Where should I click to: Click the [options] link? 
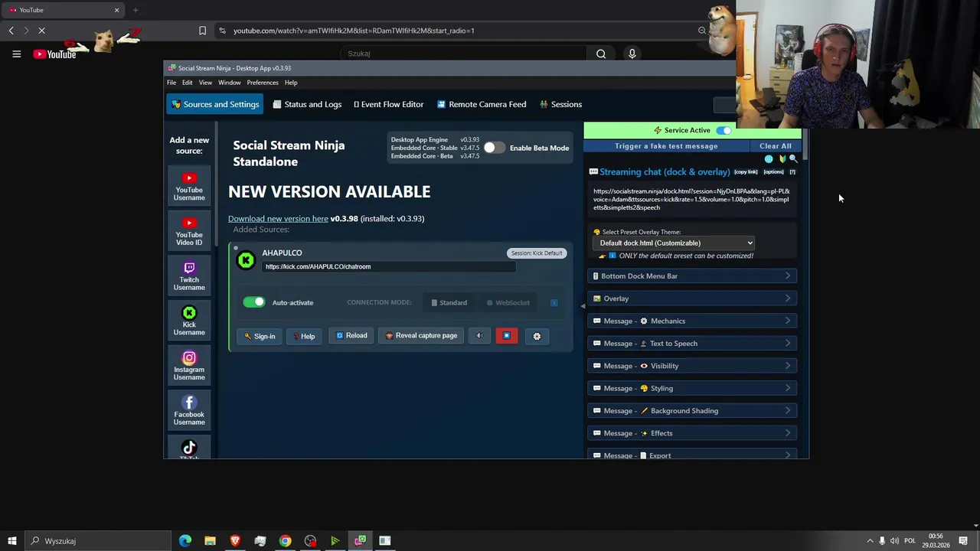773,172
